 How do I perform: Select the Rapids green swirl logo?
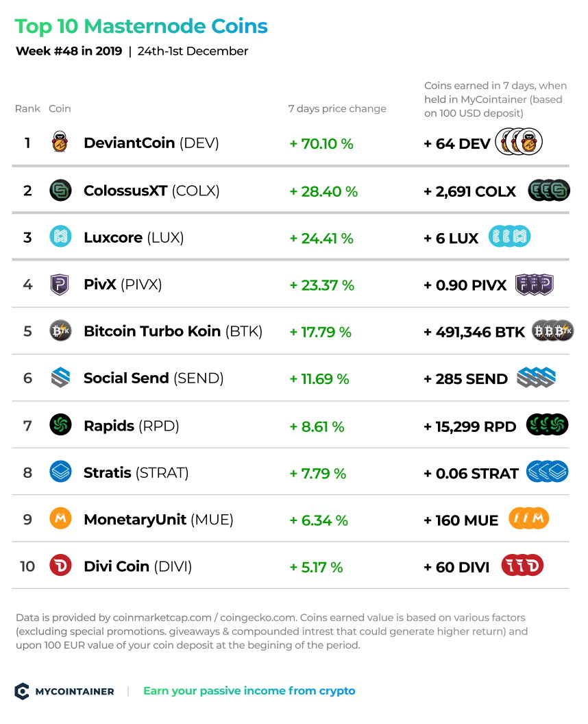point(60,425)
